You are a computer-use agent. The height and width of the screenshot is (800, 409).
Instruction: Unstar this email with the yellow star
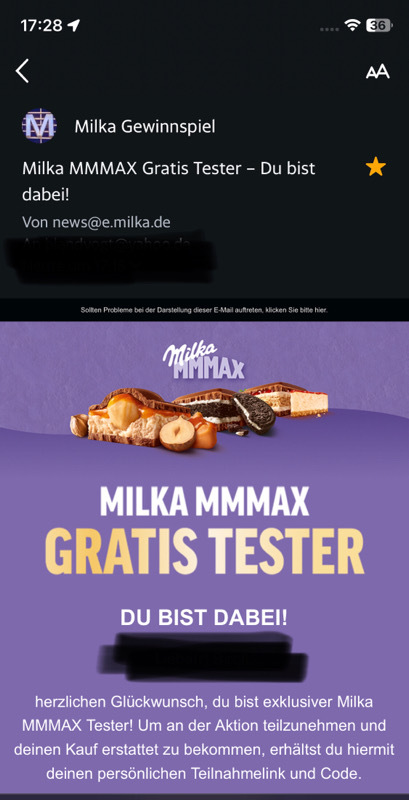(x=376, y=167)
